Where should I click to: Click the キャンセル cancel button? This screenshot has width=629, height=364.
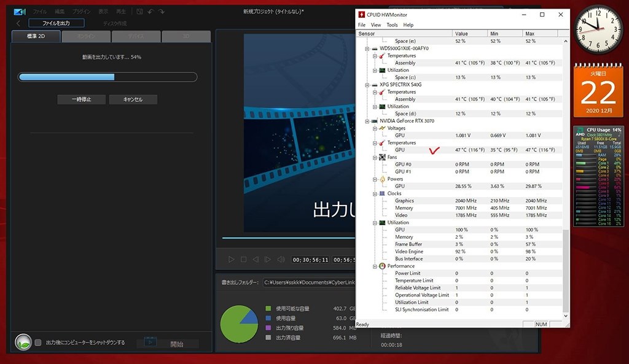point(133,99)
